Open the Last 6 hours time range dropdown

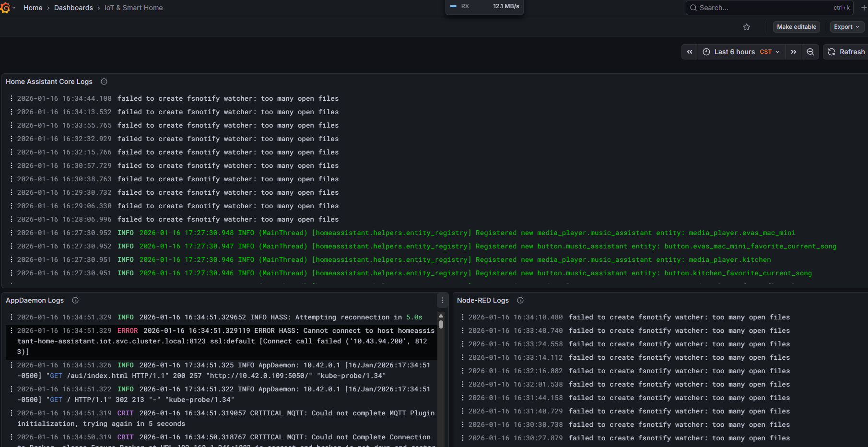click(x=741, y=51)
